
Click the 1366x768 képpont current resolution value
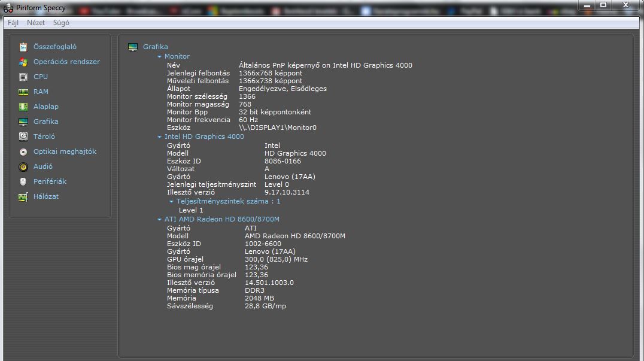point(271,73)
